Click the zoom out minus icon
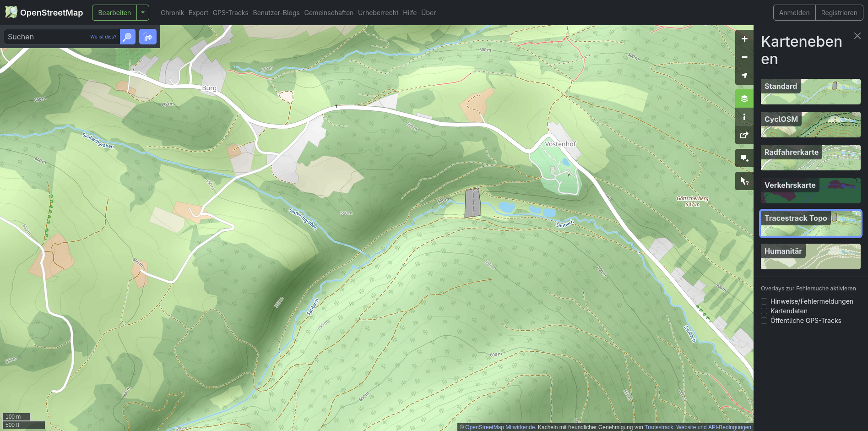 [744, 57]
